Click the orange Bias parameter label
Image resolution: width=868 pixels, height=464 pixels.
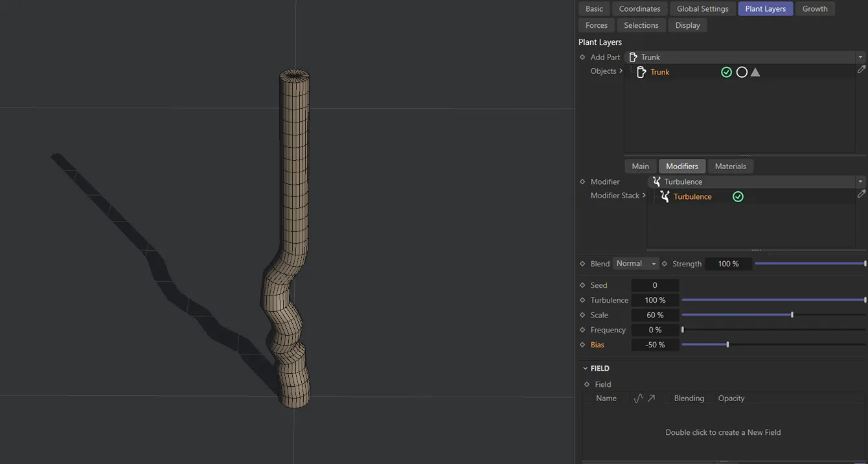pos(596,344)
